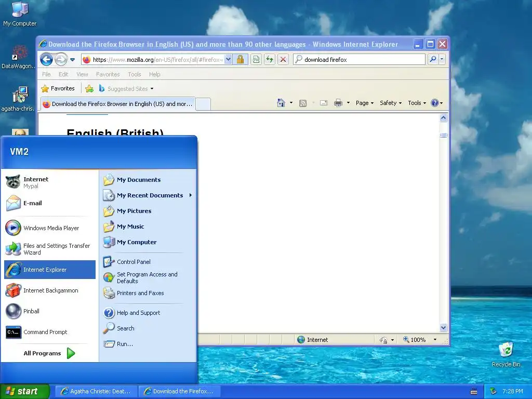This screenshot has height=399, width=532.
Task: Click the security lock icon in address bar
Action: tap(240, 59)
